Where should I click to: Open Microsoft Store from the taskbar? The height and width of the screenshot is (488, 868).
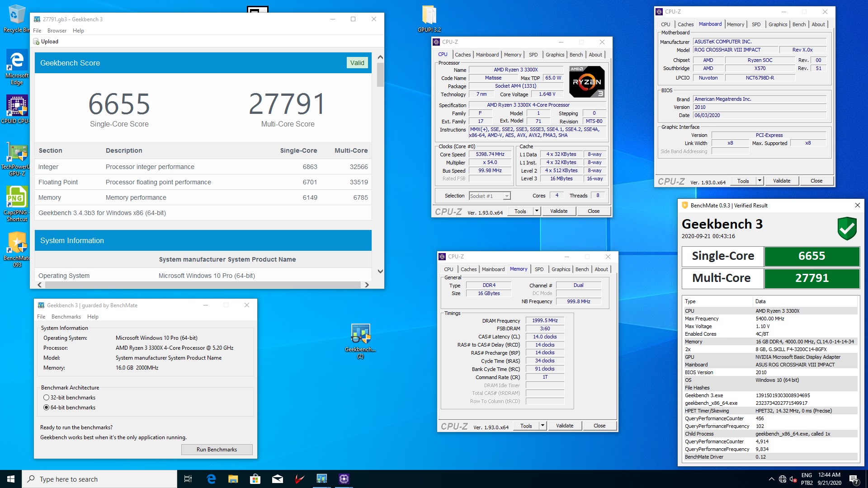(255, 479)
